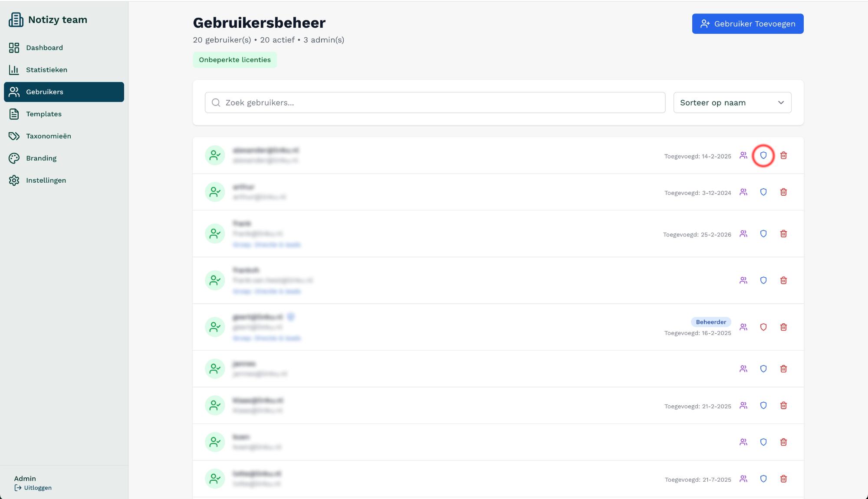Navigate to the Templates page
The width and height of the screenshot is (868, 499).
pyautogui.click(x=43, y=114)
